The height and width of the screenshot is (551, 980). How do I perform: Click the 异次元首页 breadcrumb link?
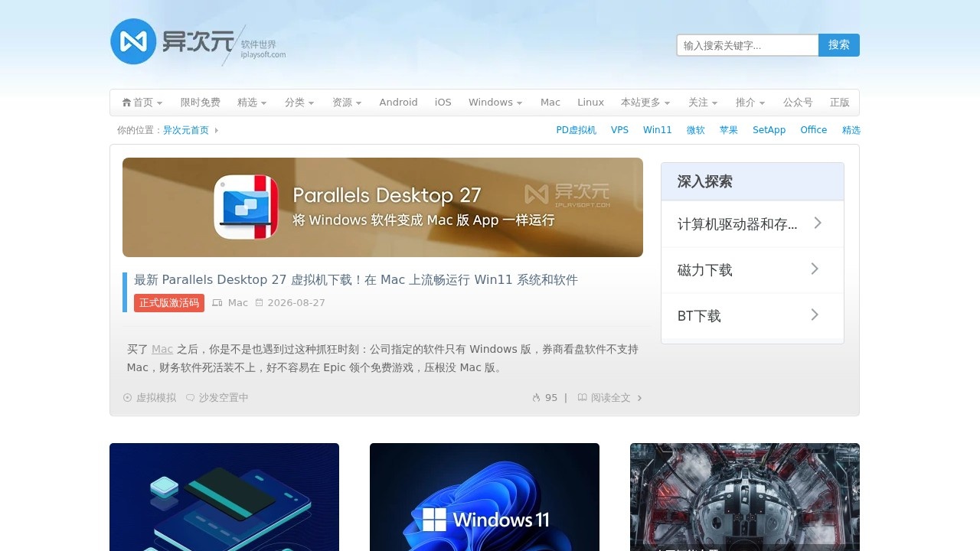click(186, 131)
